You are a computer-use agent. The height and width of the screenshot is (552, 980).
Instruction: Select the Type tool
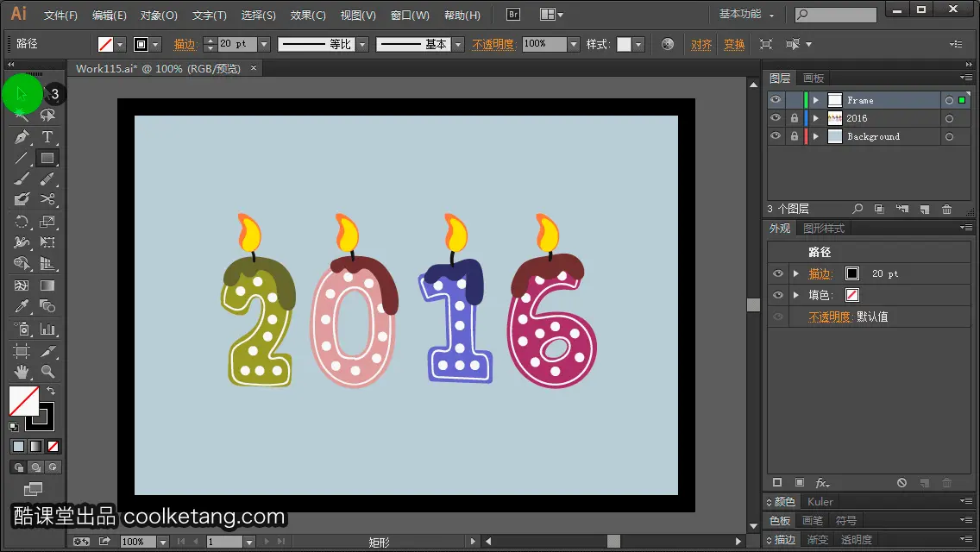click(x=47, y=137)
